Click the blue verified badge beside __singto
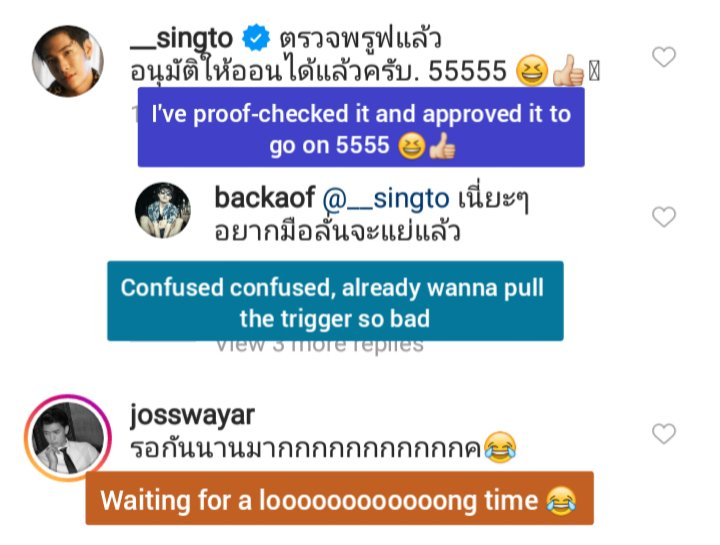Viewport: 720px width, 545px height. 256,38
